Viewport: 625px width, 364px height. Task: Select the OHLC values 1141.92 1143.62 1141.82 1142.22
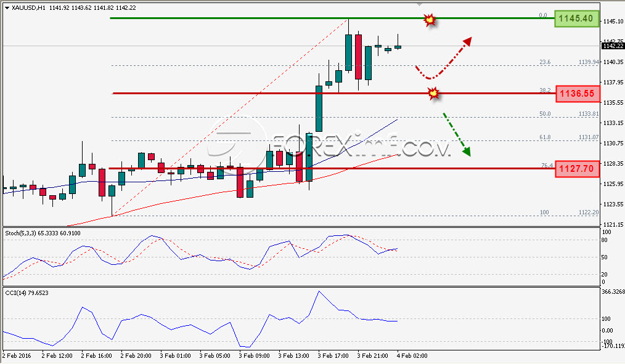click(x=92, y=8)
